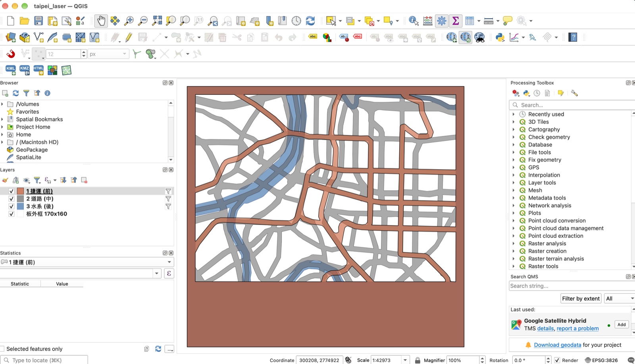
Task: Click color swatch of 1 捷運 (前) layer
Action: tap(20, 191)
